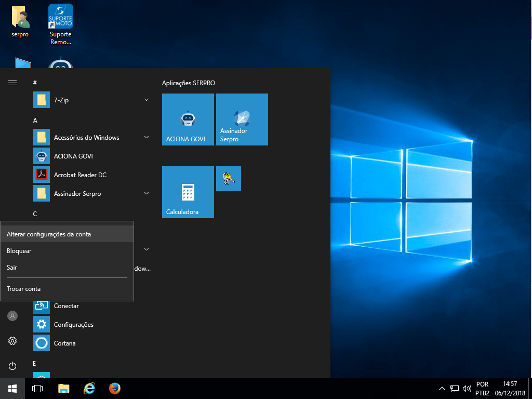The image size is (532, 399).
Task: Launch the Assinador Serpro tile
Action: pos(242,119)
